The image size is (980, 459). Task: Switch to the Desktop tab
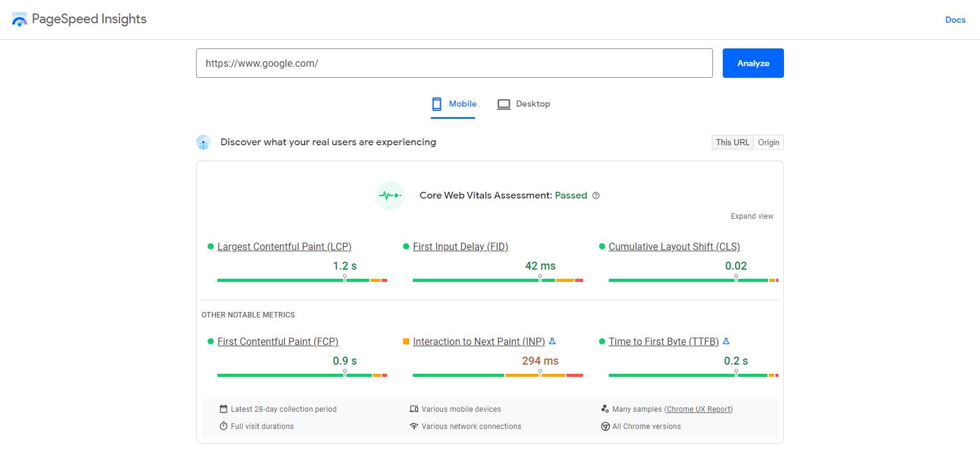point(524,104)
